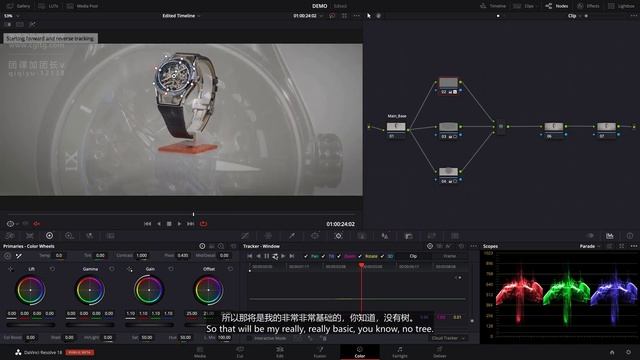
Task: Open the Curves palette icon
Action: click(x=245, y=236)
